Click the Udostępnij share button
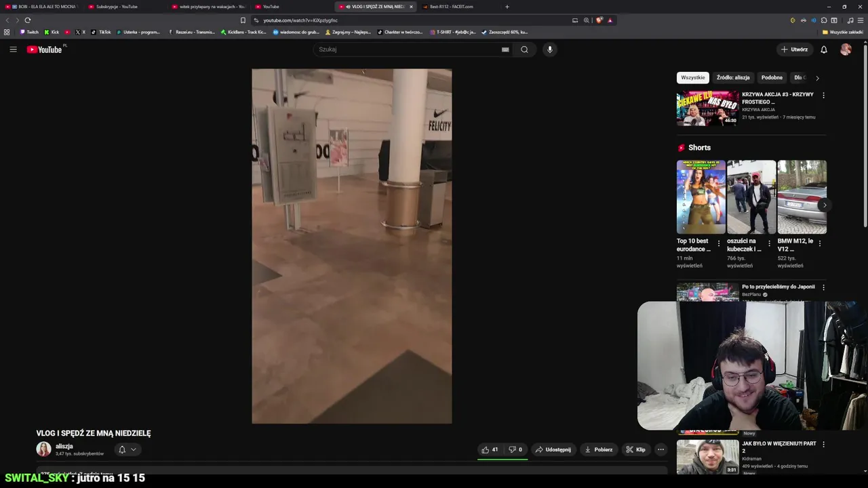 pyautogui.click(x=553, y=449)
